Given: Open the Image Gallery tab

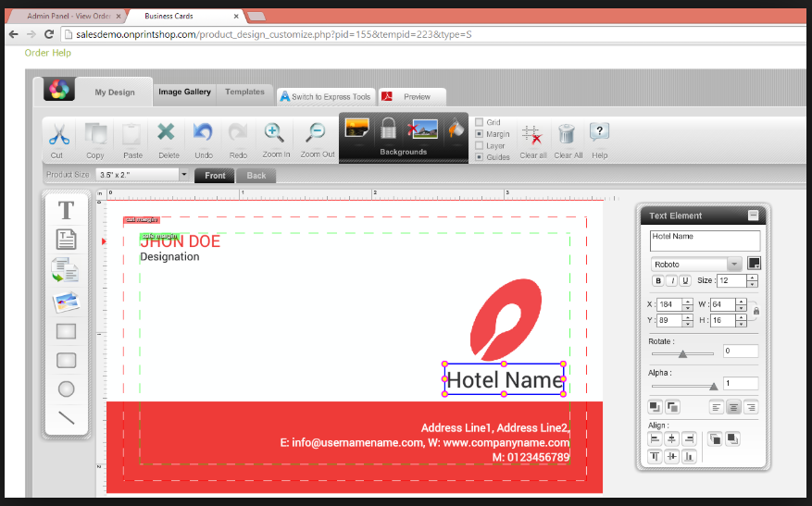Looking at the screenshot, I should [x=184, y=92].
